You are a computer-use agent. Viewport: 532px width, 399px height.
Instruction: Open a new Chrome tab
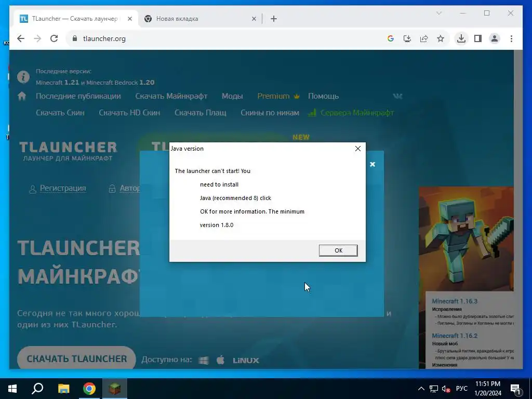(x=274, y=19)
